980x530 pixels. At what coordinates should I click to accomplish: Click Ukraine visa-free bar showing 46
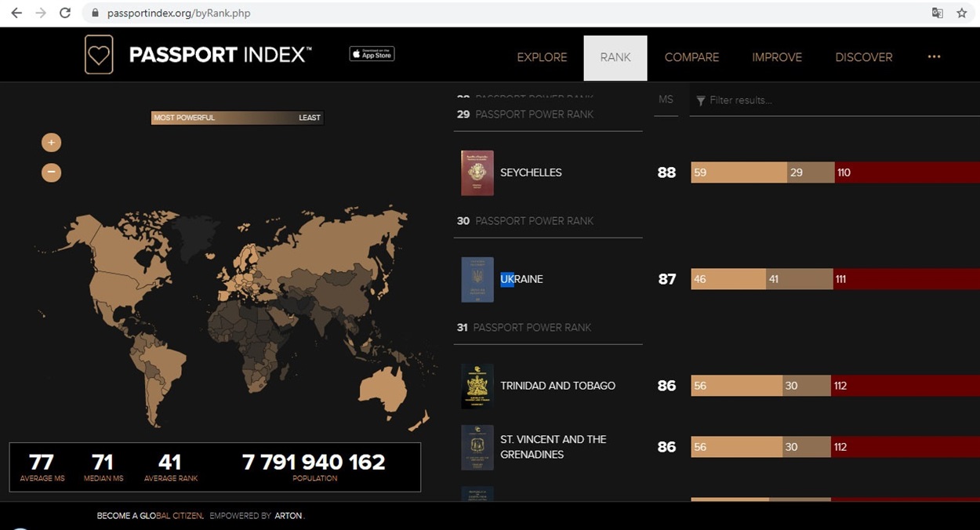[728, 279]
